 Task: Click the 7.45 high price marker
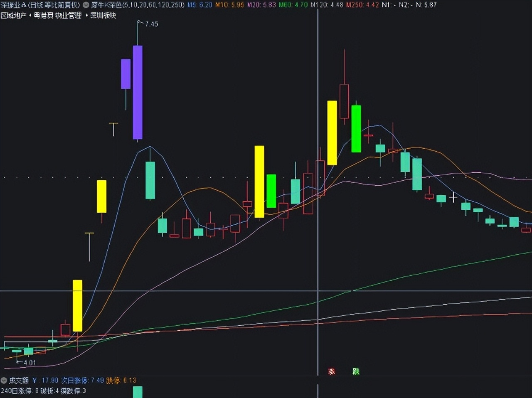pos(151,24)
